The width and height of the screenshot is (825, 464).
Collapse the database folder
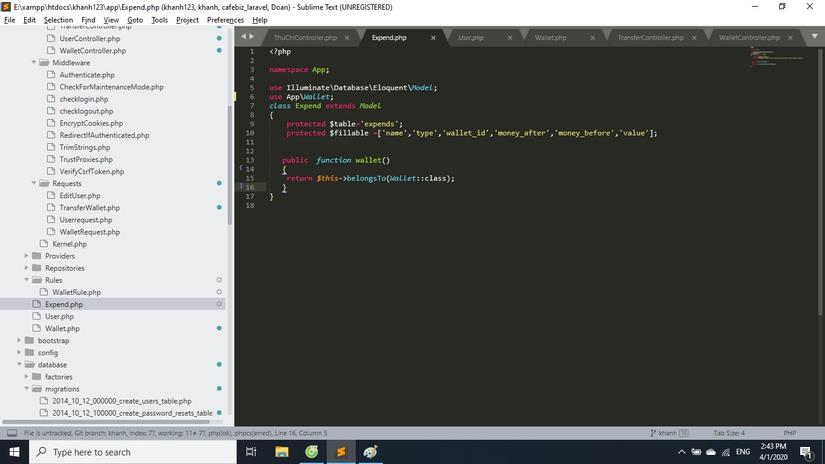(x=19, y=365)
